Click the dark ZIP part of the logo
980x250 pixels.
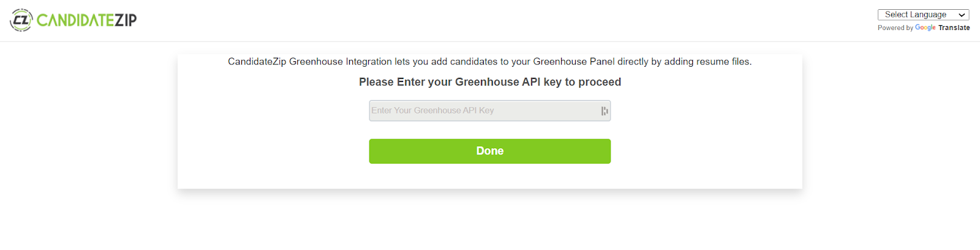pos(126,20)
